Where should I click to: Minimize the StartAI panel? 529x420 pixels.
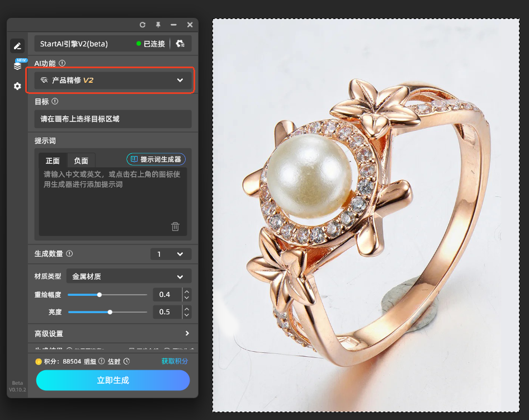(173, 25)
